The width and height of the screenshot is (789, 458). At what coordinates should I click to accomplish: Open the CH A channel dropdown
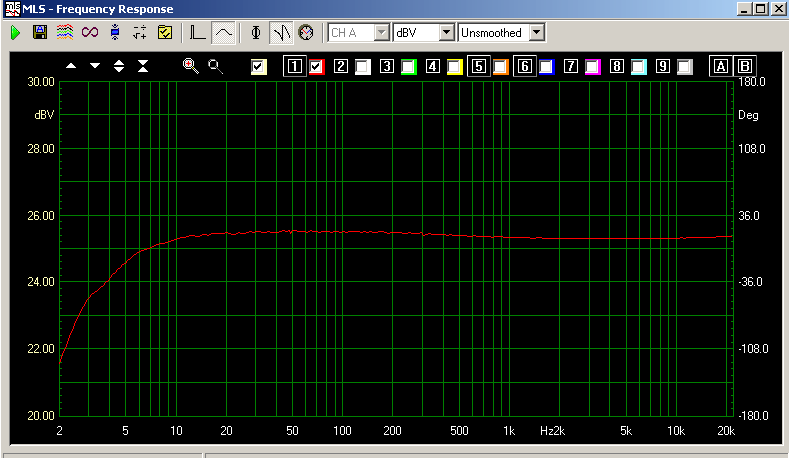coord(382,33)
